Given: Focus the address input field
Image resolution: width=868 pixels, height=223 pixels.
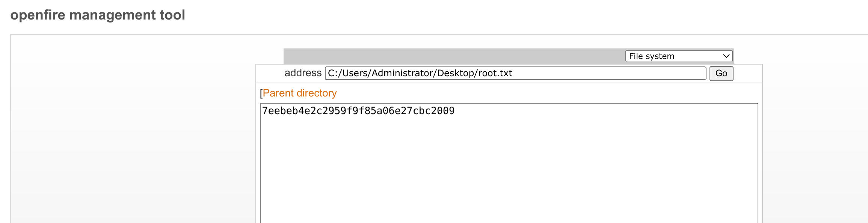Looking at the screenshot, I should [x=515, y=73].
